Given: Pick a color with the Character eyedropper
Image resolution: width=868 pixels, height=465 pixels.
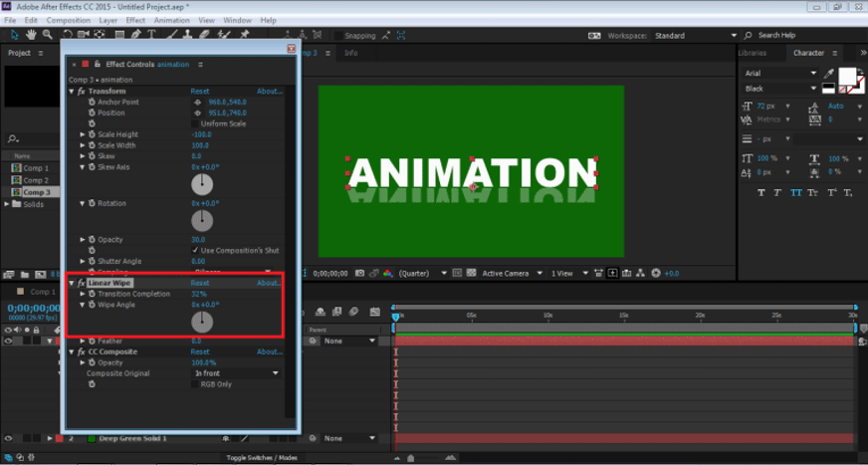Looking at the screenshot, I should coord(829,73).
